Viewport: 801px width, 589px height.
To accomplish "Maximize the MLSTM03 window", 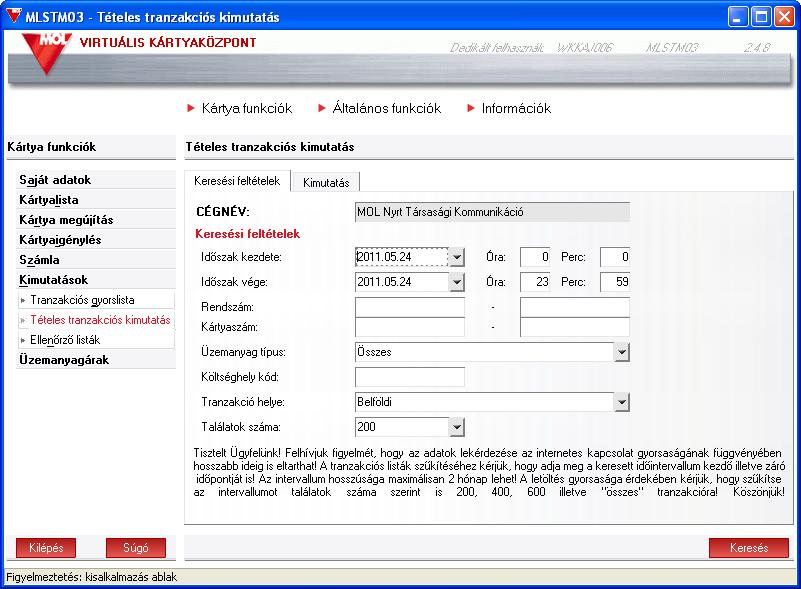I will tap(761, 17).
